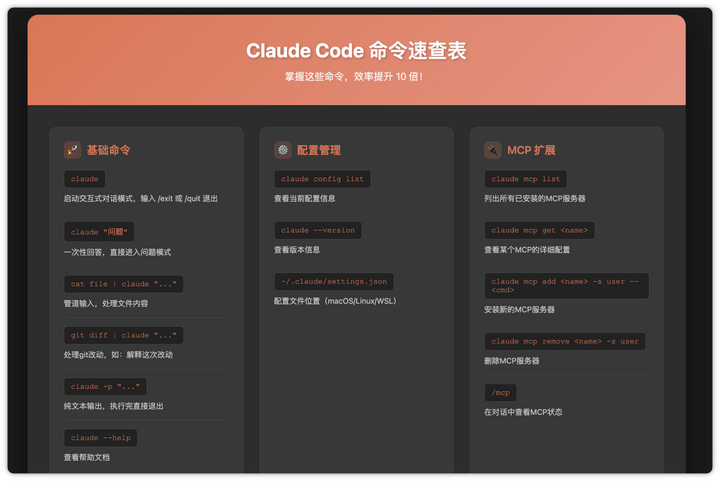Select the claude -p command snippet
This screenshot has height=481, width=720.
tap(105, 386)
